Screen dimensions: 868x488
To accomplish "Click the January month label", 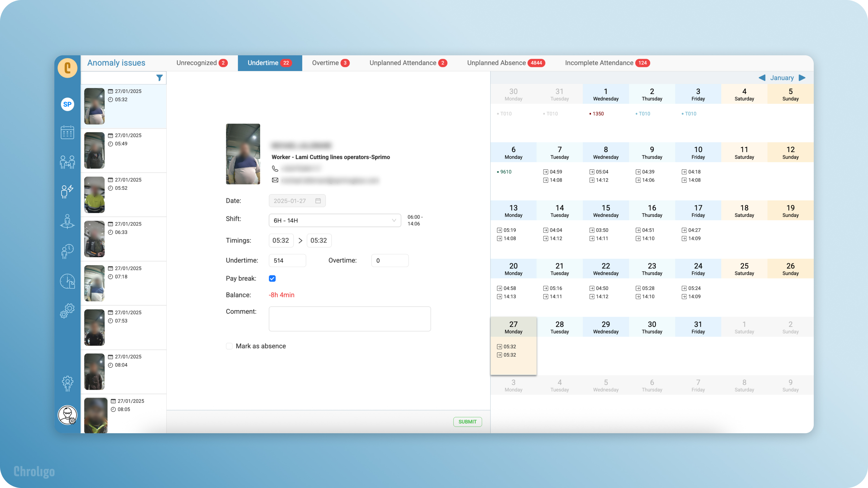I will (x=782, y=78).
